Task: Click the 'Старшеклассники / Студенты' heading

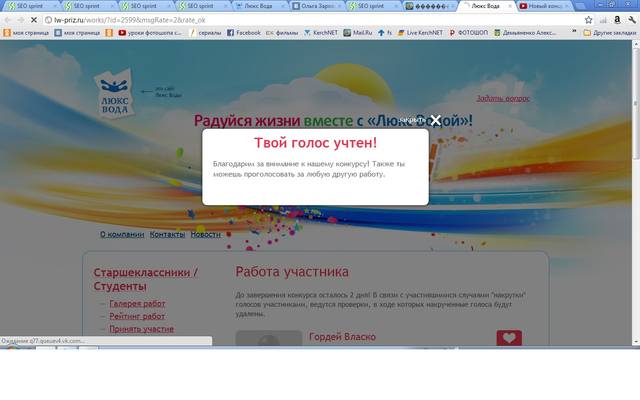Action: [x=145, y=279]
